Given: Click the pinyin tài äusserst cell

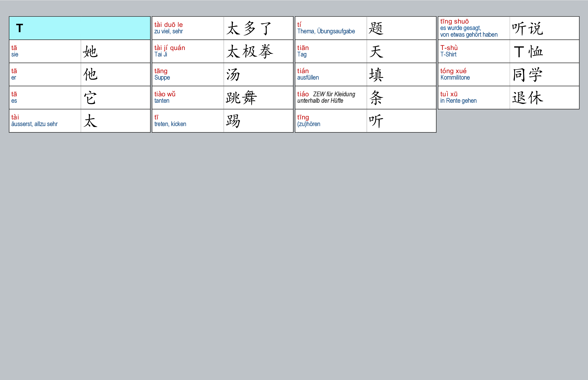Looking at the screenshot, I should coord(34,121).
